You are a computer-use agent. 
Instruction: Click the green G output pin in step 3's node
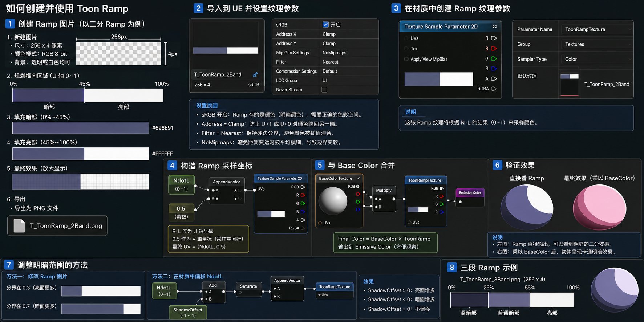[x=494, y=58]
